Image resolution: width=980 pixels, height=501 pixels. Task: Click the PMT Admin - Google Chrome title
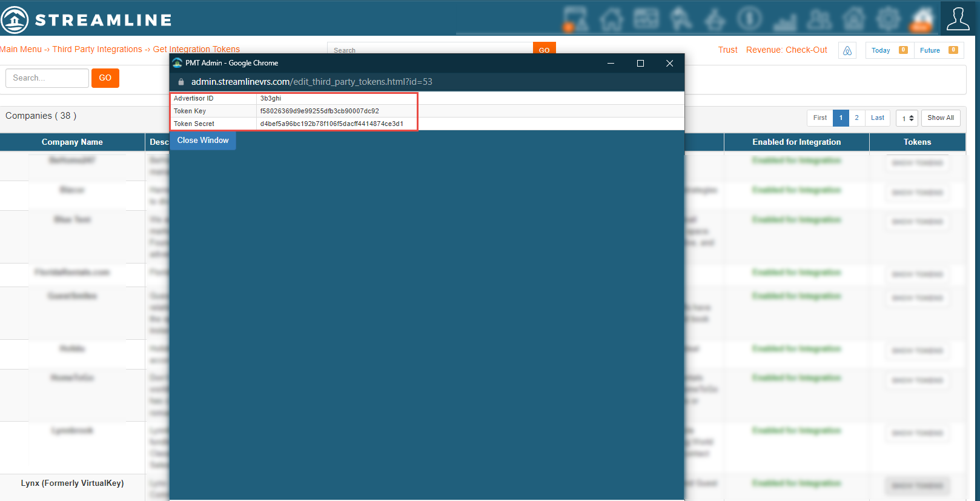[x=232, y=63]
